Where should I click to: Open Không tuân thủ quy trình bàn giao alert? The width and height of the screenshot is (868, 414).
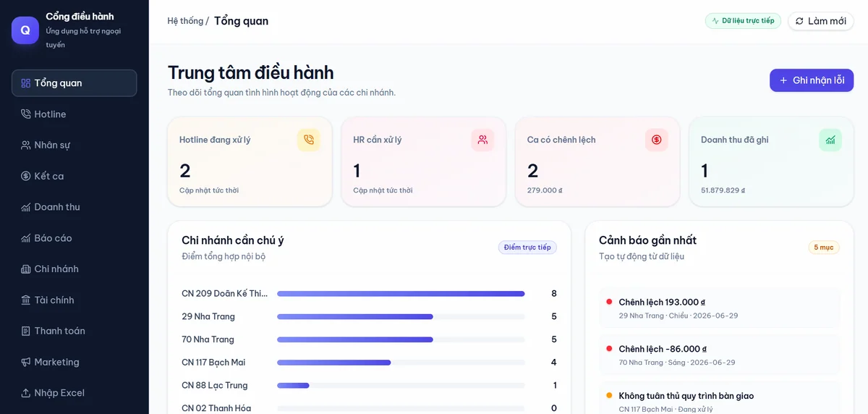pos(720,398)
